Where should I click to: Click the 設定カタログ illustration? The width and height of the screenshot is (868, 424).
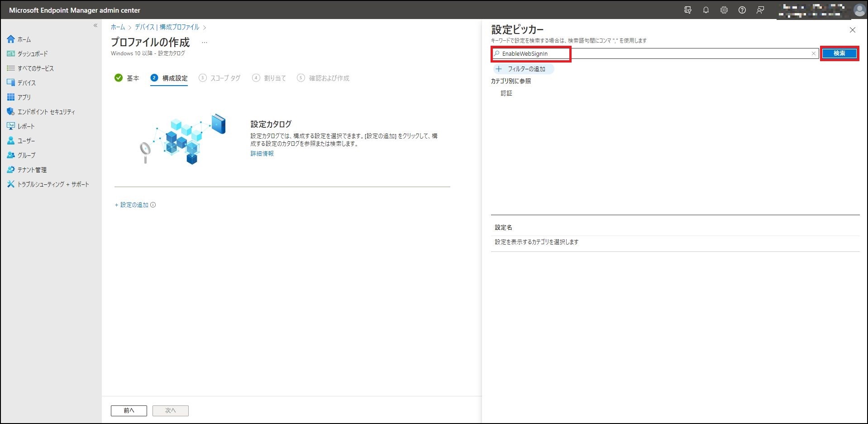point(182,138)
